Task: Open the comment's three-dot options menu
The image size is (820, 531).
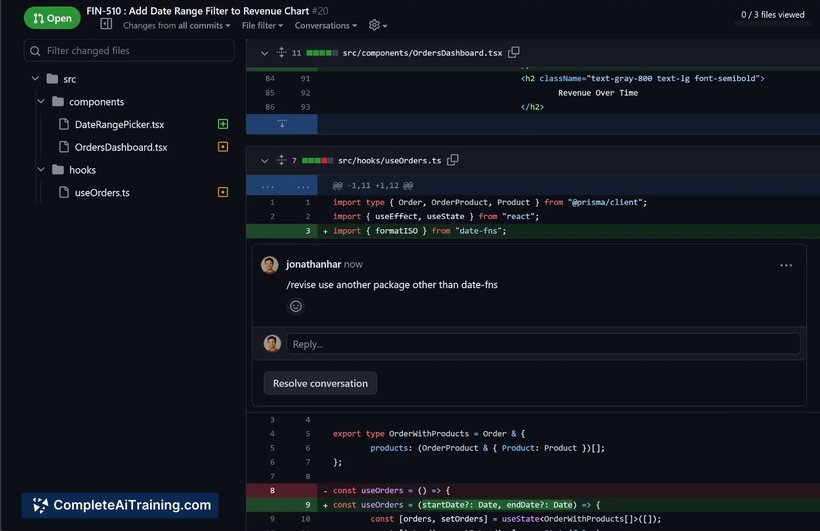Action: (786, 265)
